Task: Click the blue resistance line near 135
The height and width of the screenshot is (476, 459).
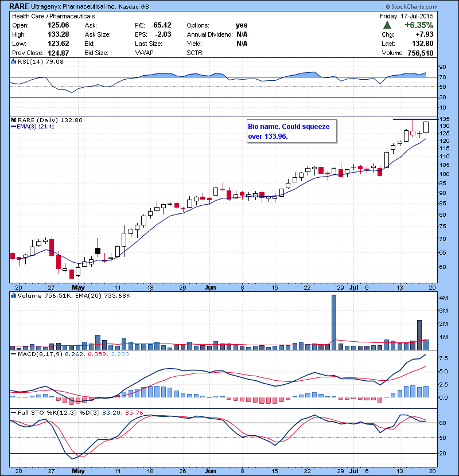Action: [415, 119]
